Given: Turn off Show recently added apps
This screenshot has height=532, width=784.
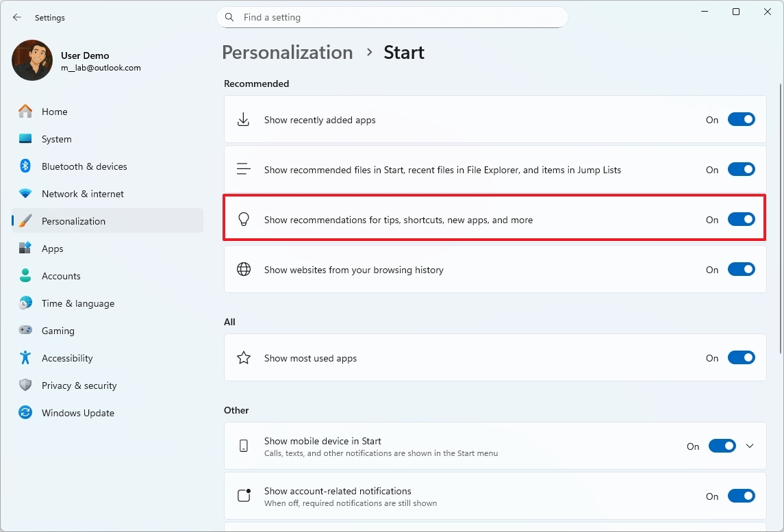Looking at the screenshot, I should click(741, 120).
